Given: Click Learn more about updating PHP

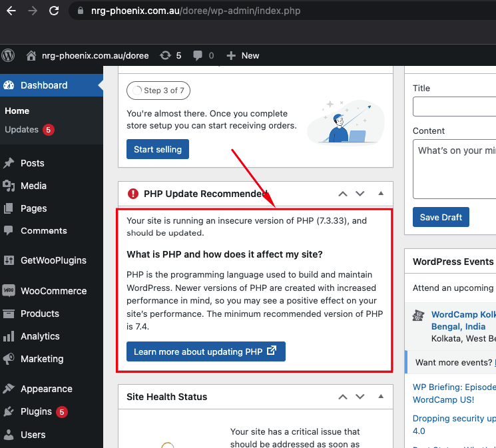Looking at the screenshot, I should (206, 351).
